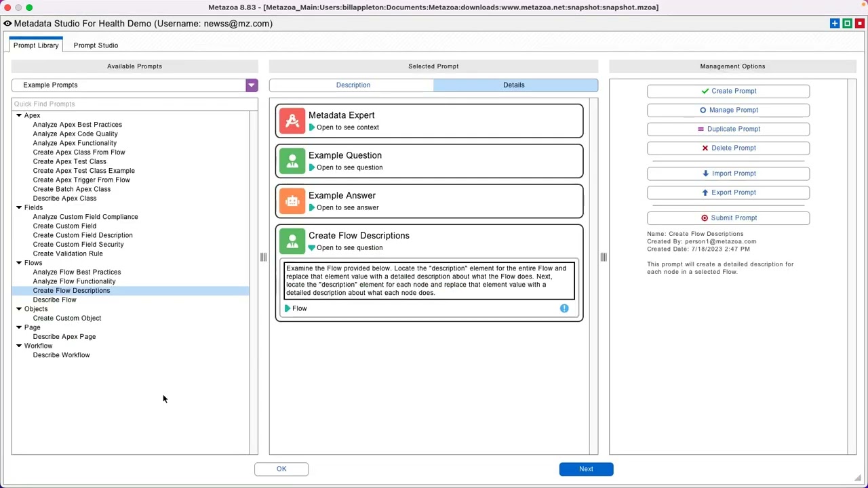Click the Delete Prompt button
Screen dimensions: 868x488
tap(728, 148)
